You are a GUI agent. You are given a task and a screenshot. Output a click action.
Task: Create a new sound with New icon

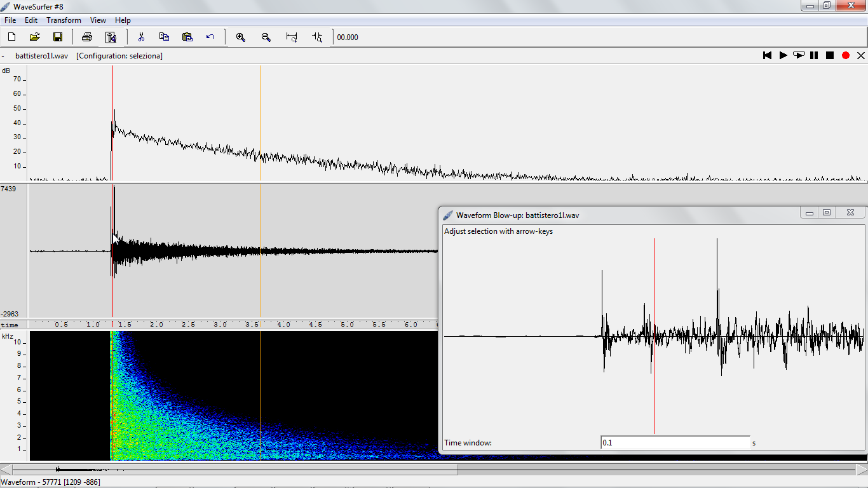click(11, 37)
